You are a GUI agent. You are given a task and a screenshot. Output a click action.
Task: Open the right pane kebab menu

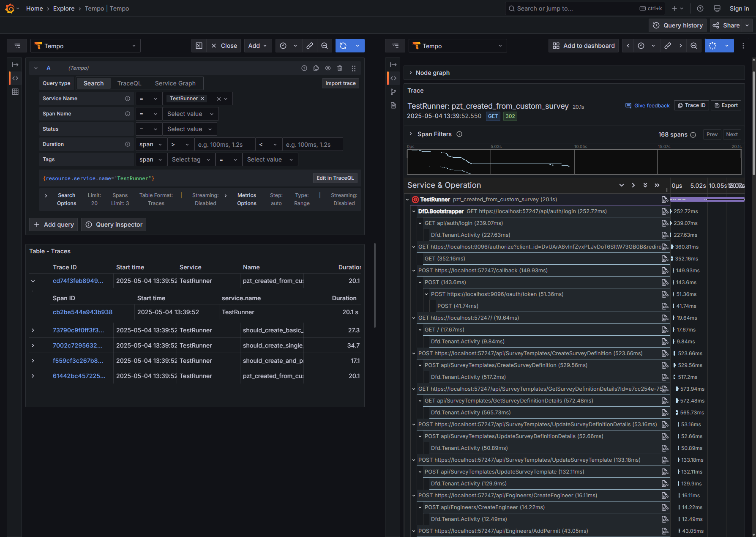(743, 46)
